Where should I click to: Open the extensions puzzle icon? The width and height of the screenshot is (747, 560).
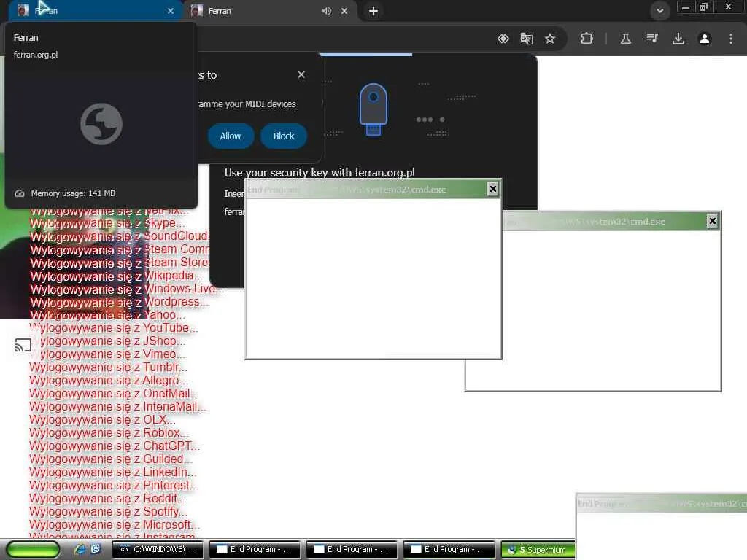pyautogui.click(x=587, y=39)
